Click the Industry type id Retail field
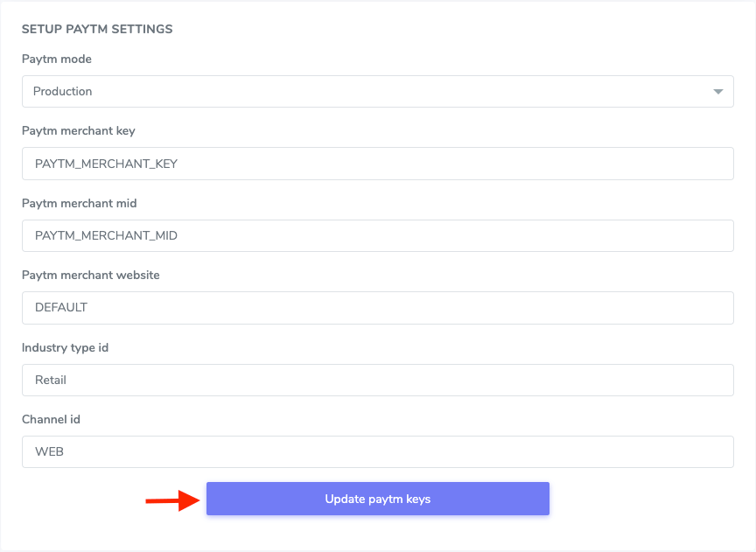Viewport: 756px width, 552px height. point(377,380)
